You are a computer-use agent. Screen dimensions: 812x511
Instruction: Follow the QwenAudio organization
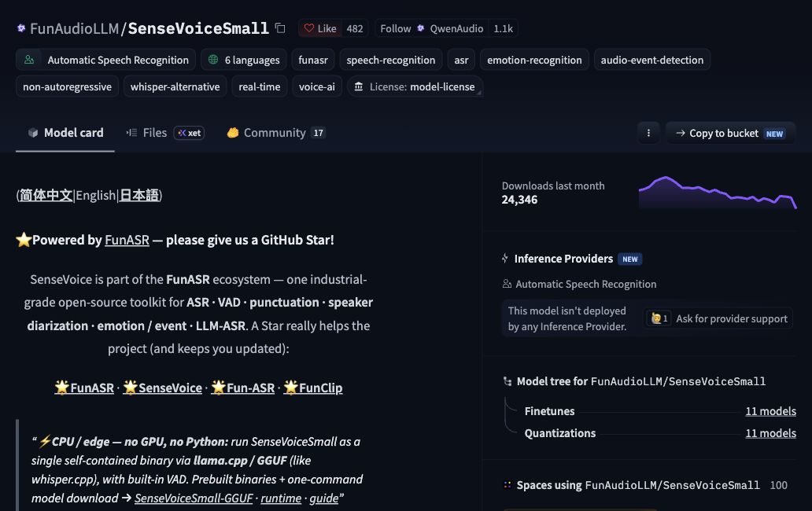point(432,28)
